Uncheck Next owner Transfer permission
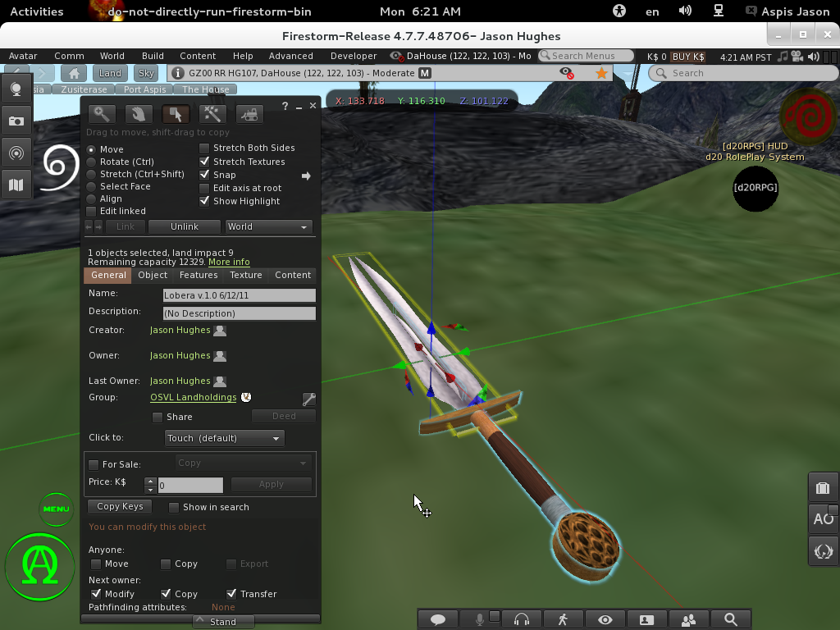Viewport: 840px width, 630px height. coord(231,594)
